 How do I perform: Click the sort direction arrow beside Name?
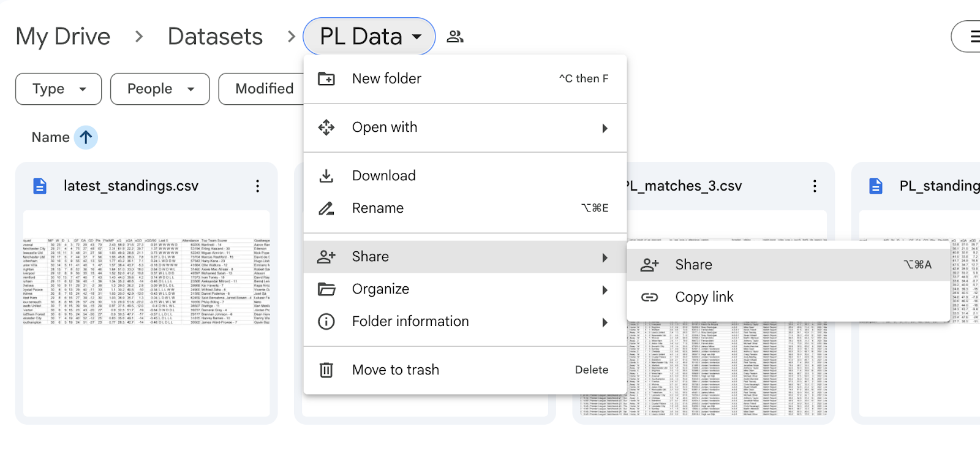[86, 137]
